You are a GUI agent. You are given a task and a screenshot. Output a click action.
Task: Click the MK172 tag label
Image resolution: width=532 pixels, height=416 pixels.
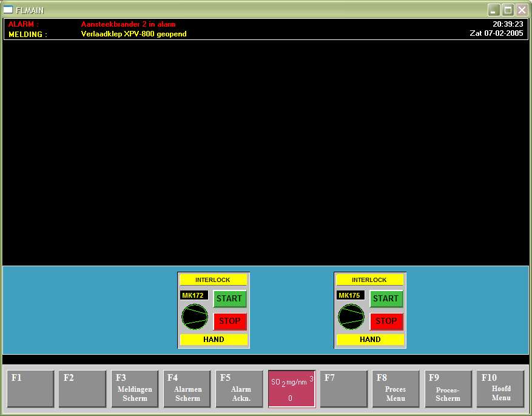pos(194,295)
